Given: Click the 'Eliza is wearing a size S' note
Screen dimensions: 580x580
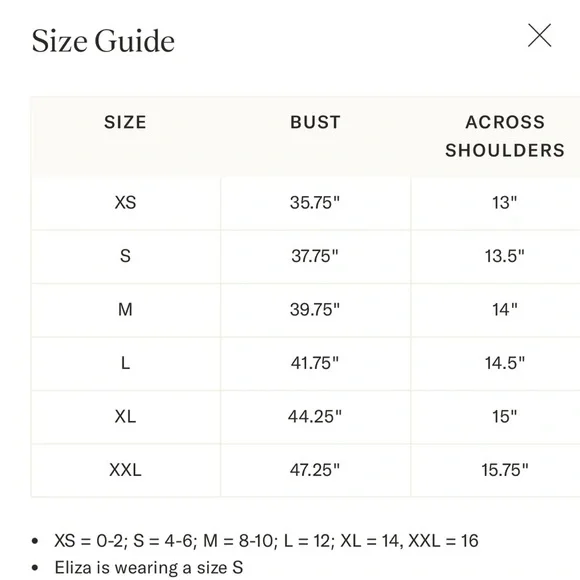Looking at the screenshot, I should pos(149,568).
